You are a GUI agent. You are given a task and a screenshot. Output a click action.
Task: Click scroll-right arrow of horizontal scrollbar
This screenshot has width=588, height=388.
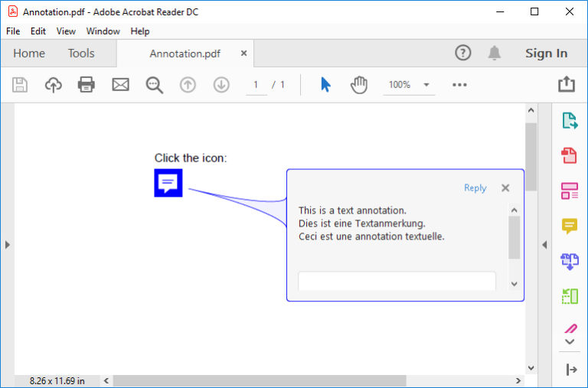518,381
